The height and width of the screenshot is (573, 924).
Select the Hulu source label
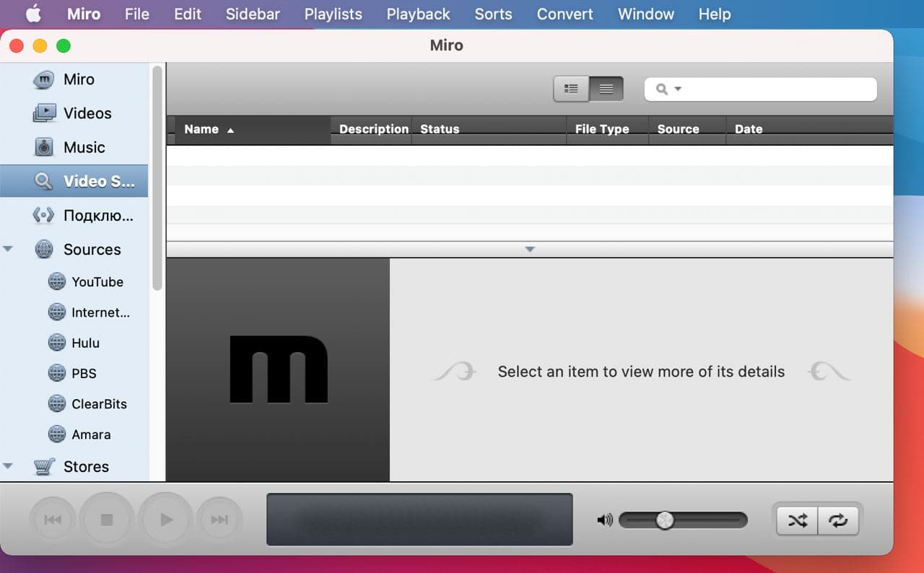[85, 343]
